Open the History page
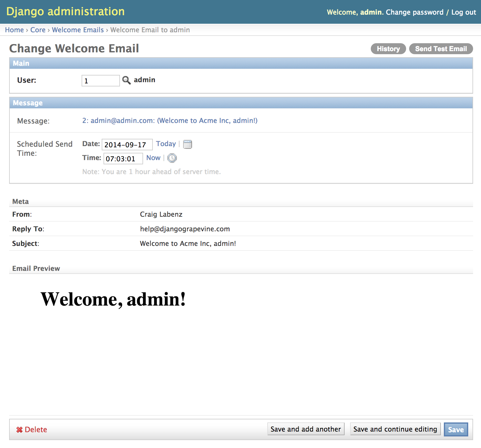 click(x=388, y=49)
